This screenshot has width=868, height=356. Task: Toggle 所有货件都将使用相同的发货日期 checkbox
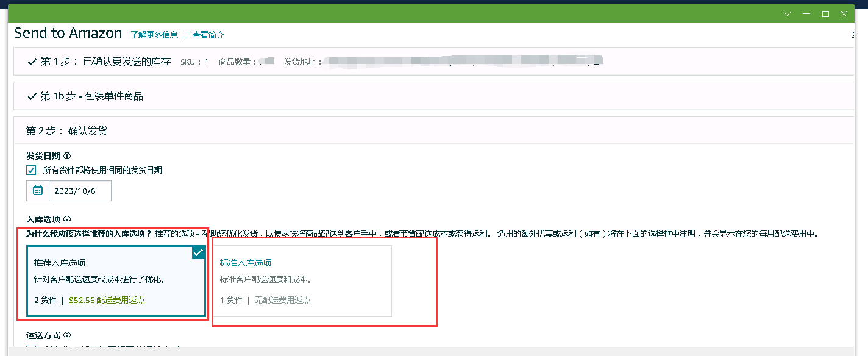31,170
